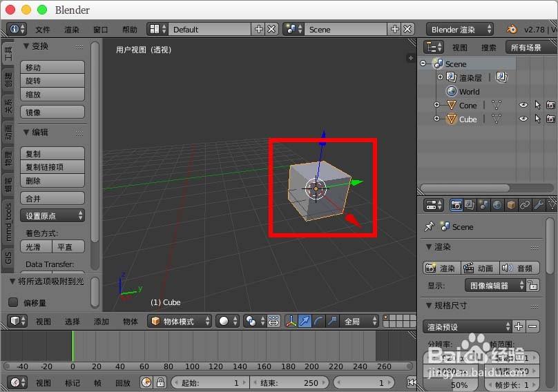Toggle Cube selectability arrow

click(x=537, y=119)
